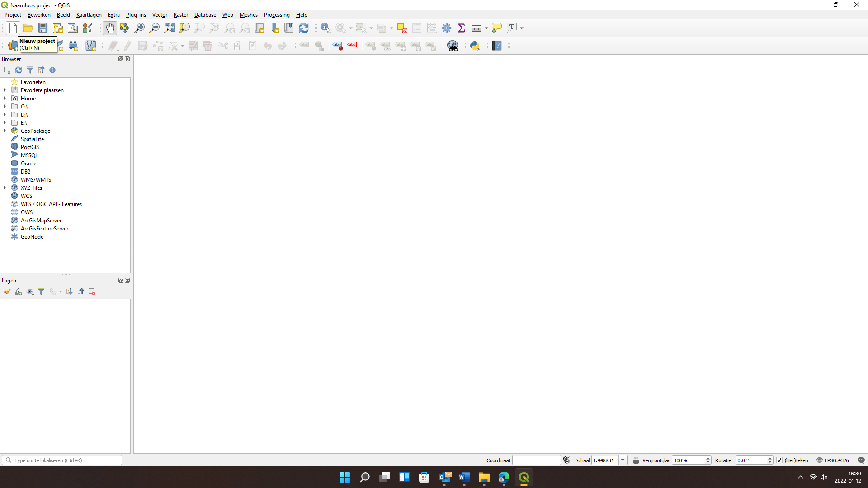This screenshot has height=488, width=868.
Task: Open the Style Manager icon
Action: [x=88, y=28]
